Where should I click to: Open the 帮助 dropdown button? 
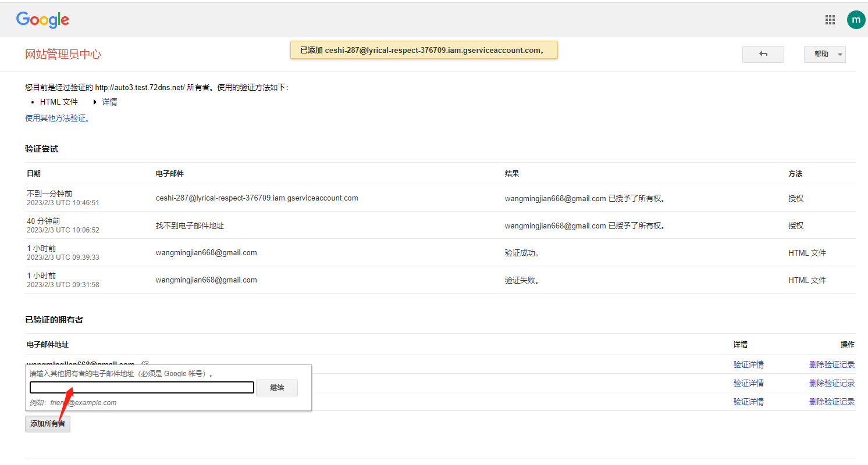coord(824,54)
